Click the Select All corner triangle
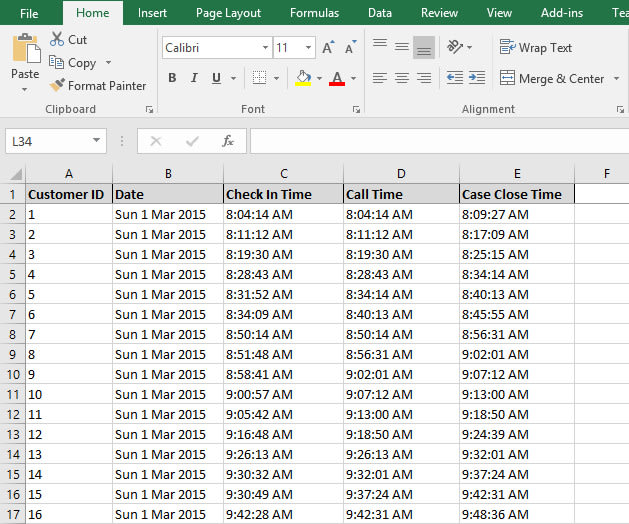629x524 pixels. pos(15,174)
